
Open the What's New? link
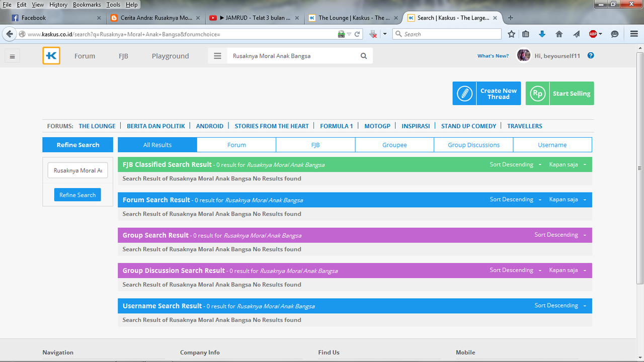pyautogui.click(x=493, y=56)
